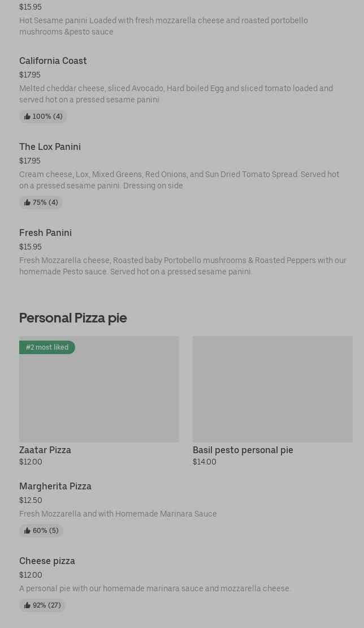Screen dimensions: 364x628
Task: Open the California Coast menu item
Action: (53, 61)
